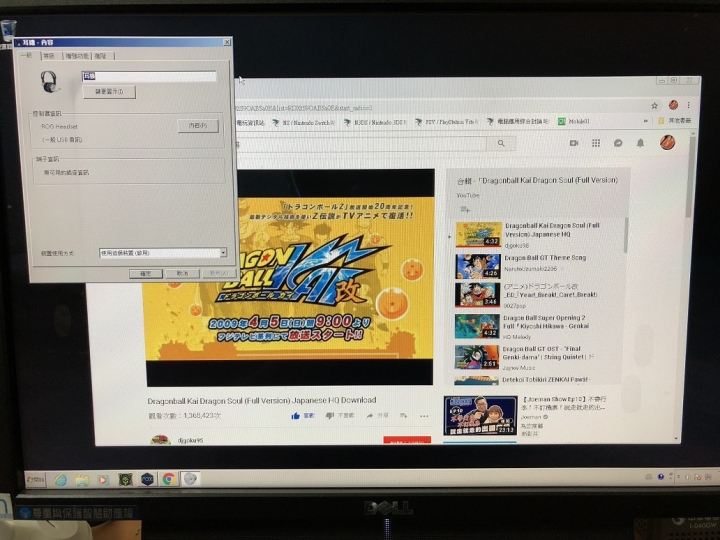The image size is (720, 540).
Task: Click the Dragonball Kai Dragon Soul video title
Action: [x=262, y=400]
